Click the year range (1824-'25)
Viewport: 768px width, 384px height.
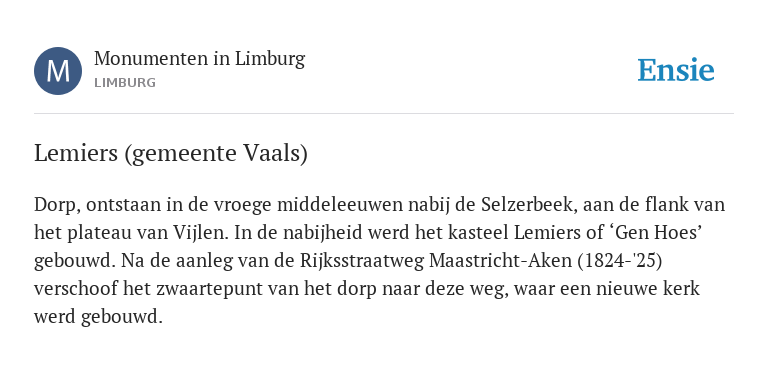[x=620, y=261]
